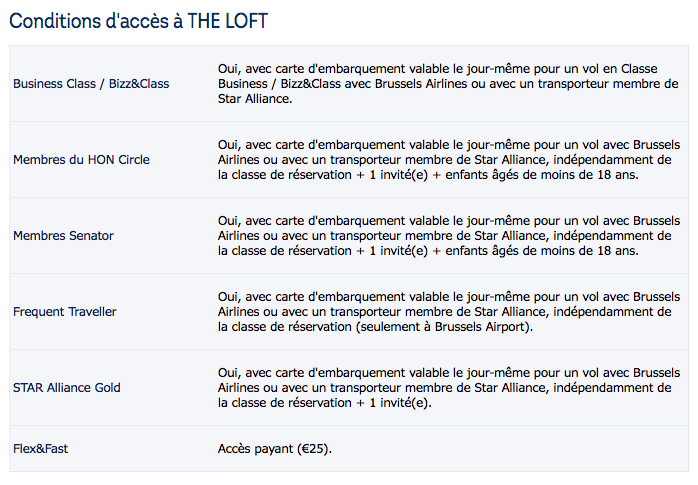
Task: Click 'THE LOFT' in the page heading
Action: point(228,21)
